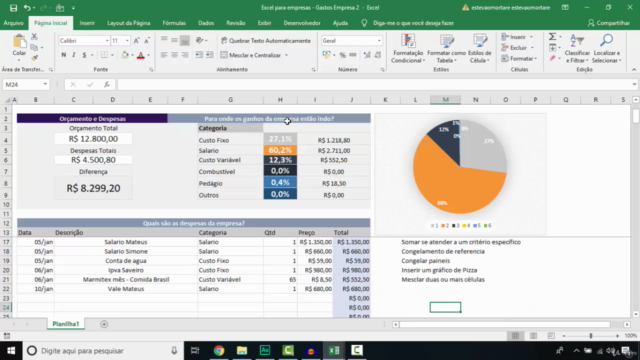The height and width of the screenshot is (360, 640).
Task: Open Formatar como Tabela gallery
Action: [x=447, y=49]
